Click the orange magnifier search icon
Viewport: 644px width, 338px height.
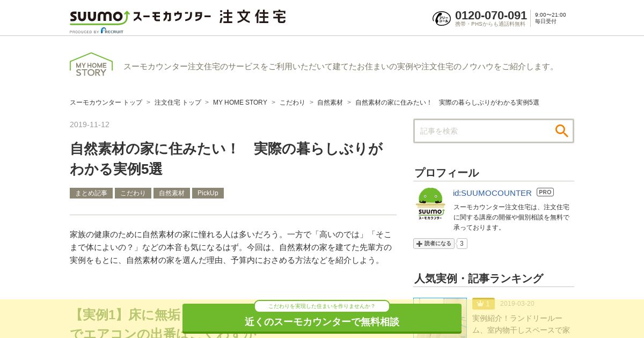point(561,131)
